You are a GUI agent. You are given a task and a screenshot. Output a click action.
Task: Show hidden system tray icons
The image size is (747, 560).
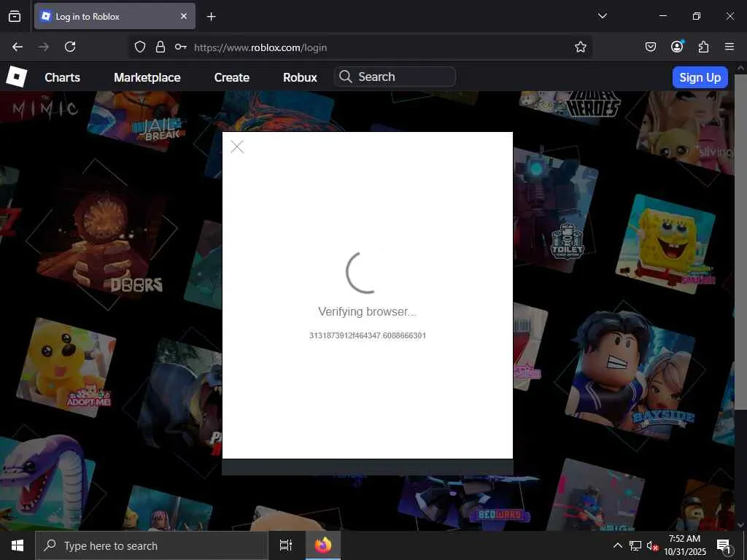pyautogui.click(x=617, y=545)
